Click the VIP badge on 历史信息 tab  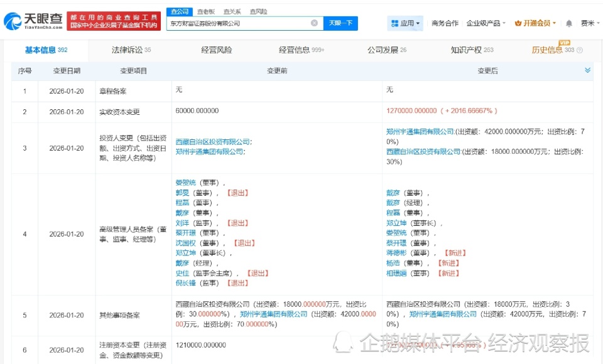point(565,43)
